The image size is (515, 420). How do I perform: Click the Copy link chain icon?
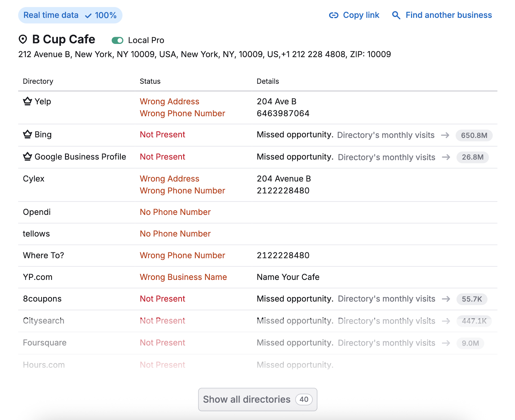point(333,15)
